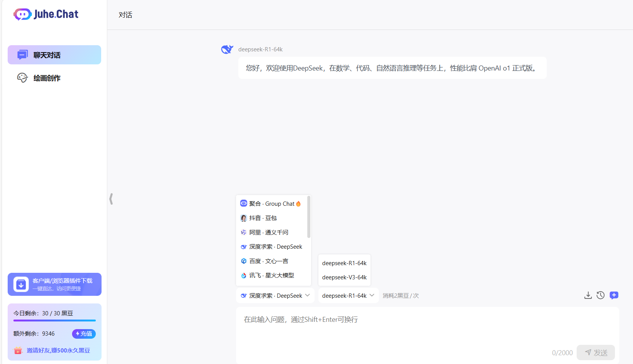This screenshot has height=364, width=633.
Task: Select 讯飞 · 星火大模型 from the provider list
Action: tap(271, 275)
